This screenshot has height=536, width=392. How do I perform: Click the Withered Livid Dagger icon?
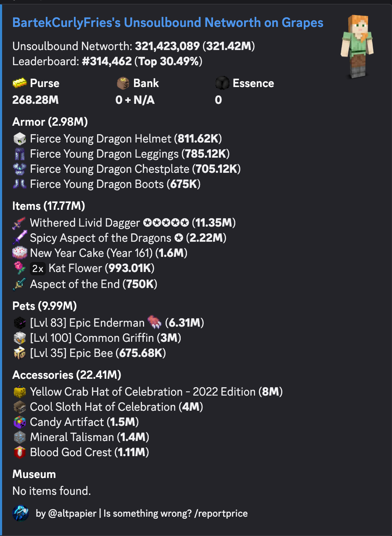click(x=20, y=223)
